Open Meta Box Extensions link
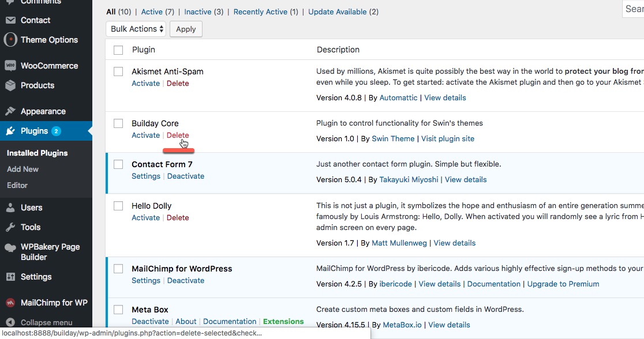Viewport: 644px width, 339px height. pos(283,321)
